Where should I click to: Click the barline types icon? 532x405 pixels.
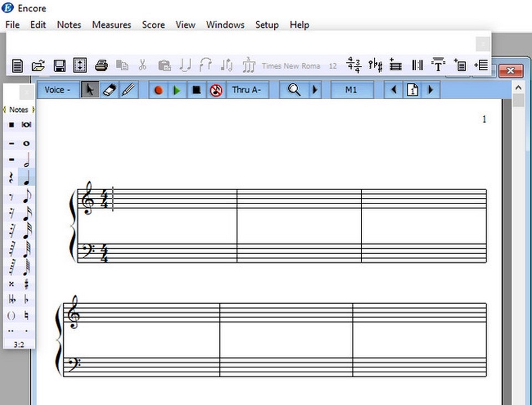tap(417, 65)
